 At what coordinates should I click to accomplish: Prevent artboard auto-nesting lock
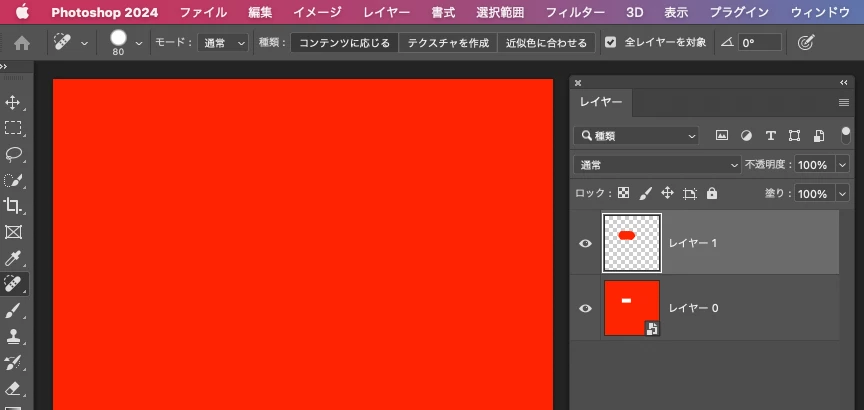pos(690,193)
